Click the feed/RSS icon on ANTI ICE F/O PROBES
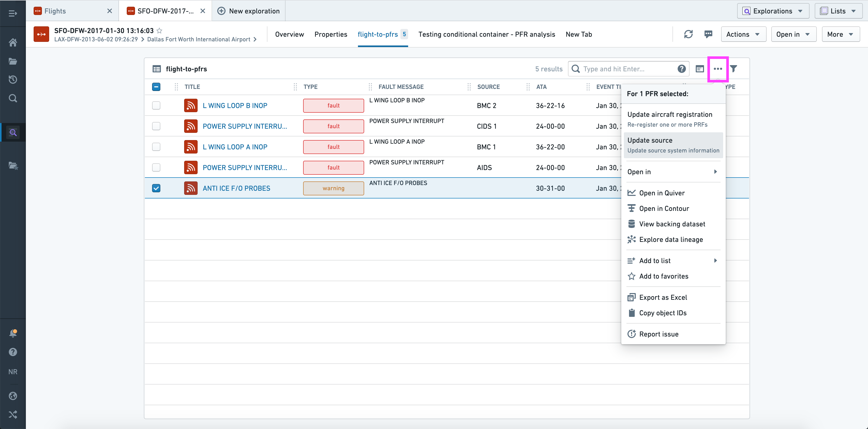This screenshot has width=868, height=429. point(192,188)
